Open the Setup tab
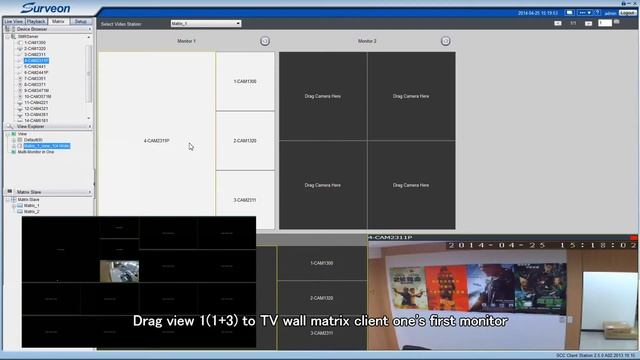Image resolution: width=640 pixels, height=360 pixels. coord(81,21)
